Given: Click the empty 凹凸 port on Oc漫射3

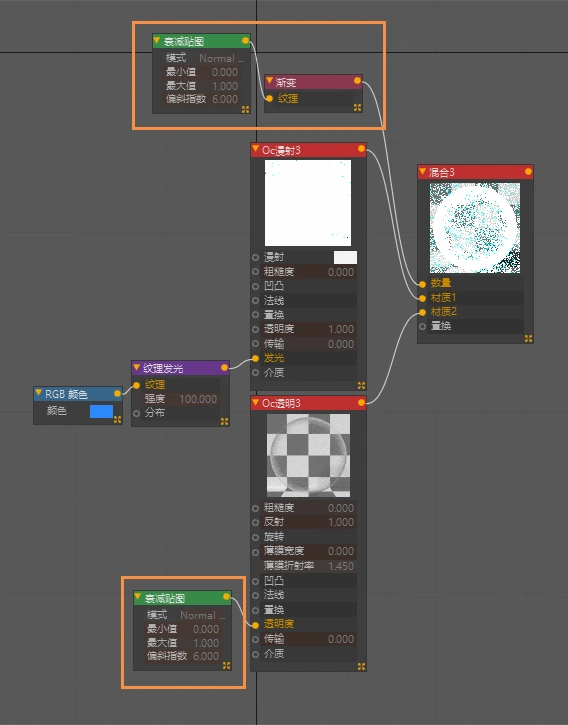Looking at the screenshot, I should pos(255,286).
